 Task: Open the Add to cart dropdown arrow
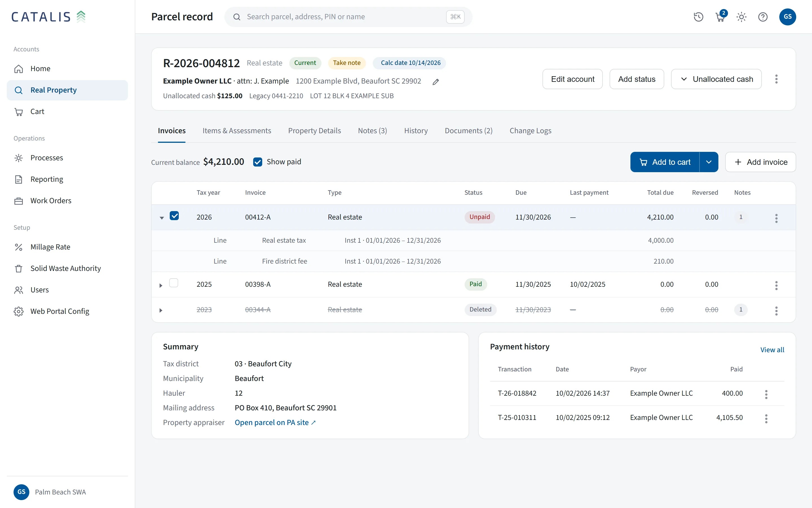[x=708, y=162]
